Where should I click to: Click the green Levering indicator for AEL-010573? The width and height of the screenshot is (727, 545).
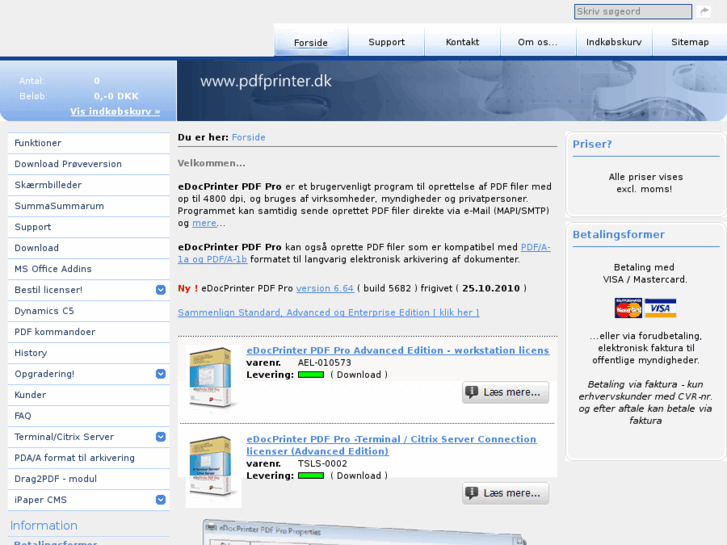tap(311, 375)
